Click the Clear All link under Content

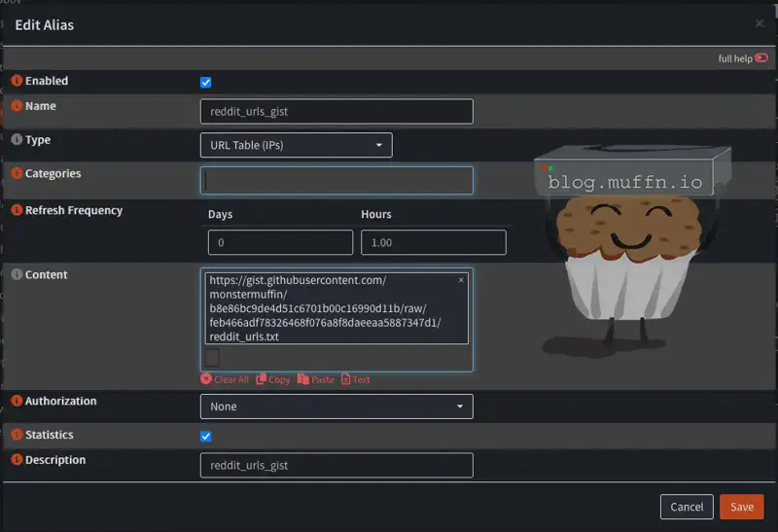pyautogui.click(x=225, y=379)
